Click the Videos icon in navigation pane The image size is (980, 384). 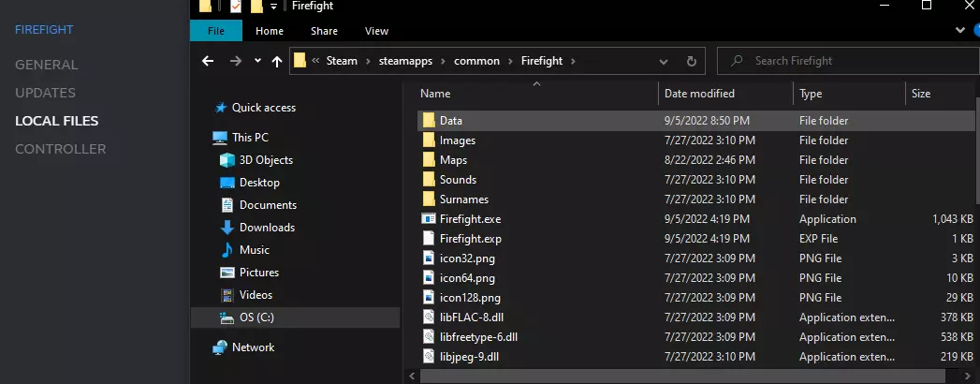227,295
